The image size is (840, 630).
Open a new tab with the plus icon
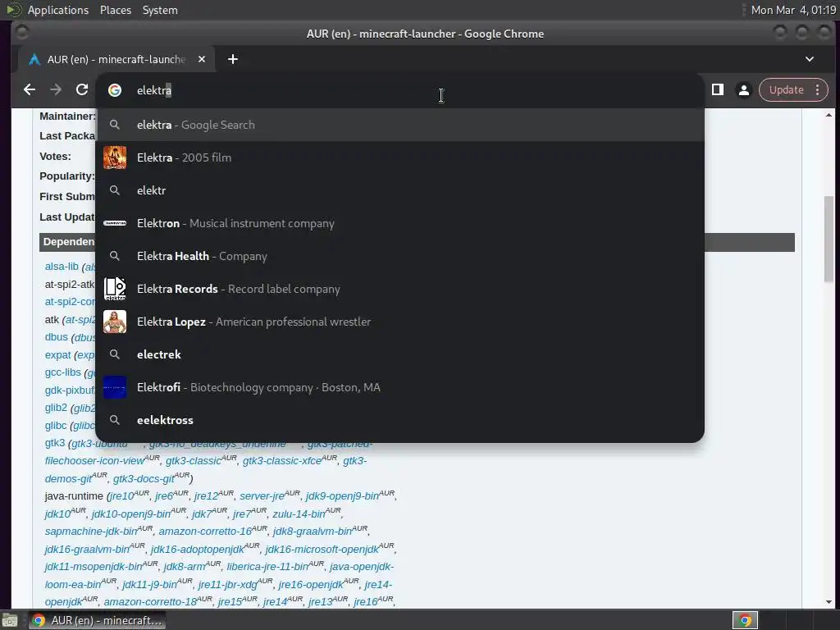[232, 59]
